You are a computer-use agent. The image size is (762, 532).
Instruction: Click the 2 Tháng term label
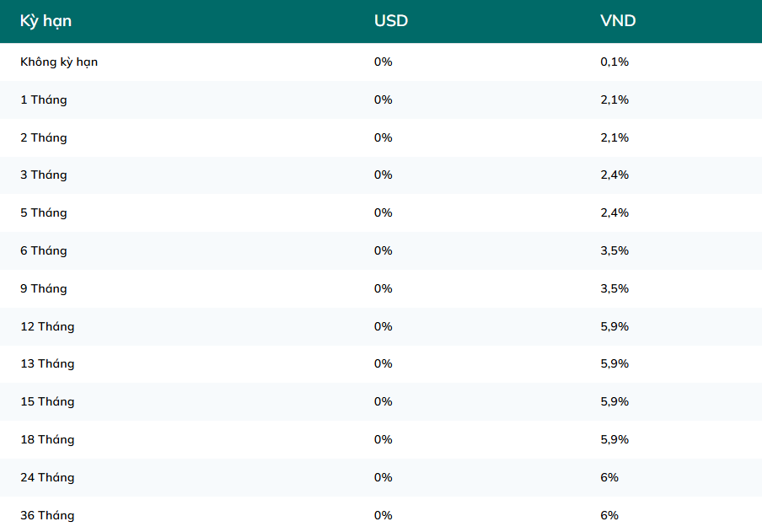[x=44, y=137]
